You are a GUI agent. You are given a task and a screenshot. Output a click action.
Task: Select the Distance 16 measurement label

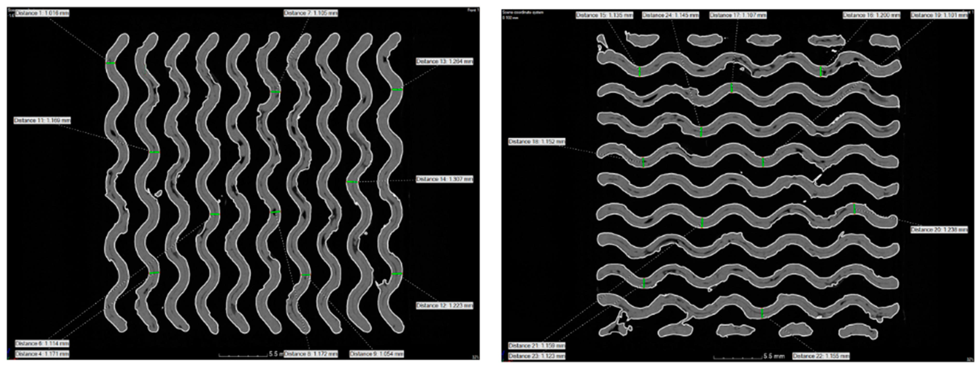872,15
